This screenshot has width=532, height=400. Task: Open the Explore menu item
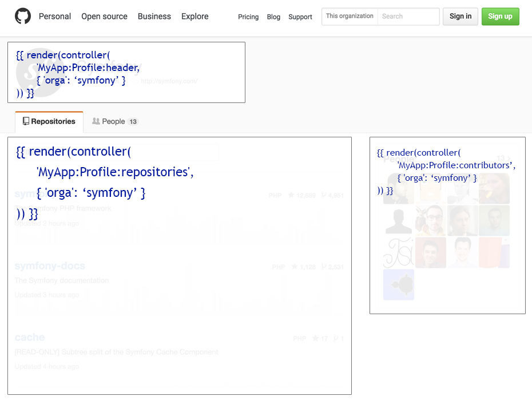pyautogui.click(x=194, y=16)
